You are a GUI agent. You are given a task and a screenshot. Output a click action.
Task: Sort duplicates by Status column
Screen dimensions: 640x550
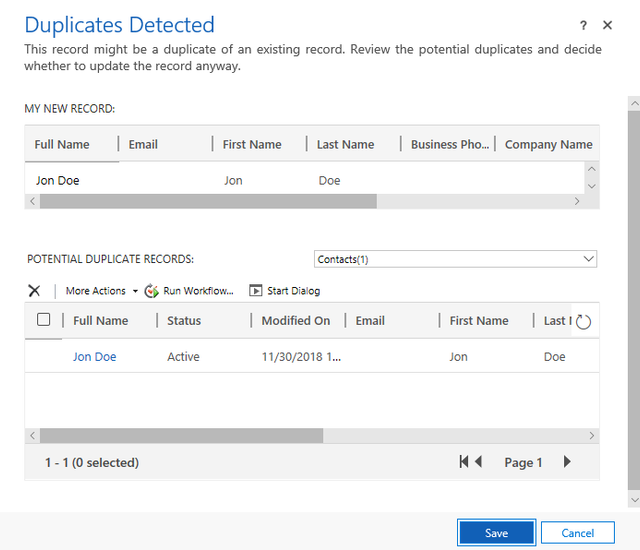pos(184,321)
